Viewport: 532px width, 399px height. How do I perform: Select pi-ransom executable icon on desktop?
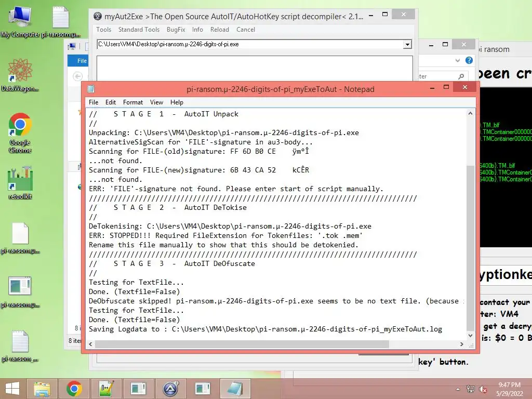pos(20,292)
